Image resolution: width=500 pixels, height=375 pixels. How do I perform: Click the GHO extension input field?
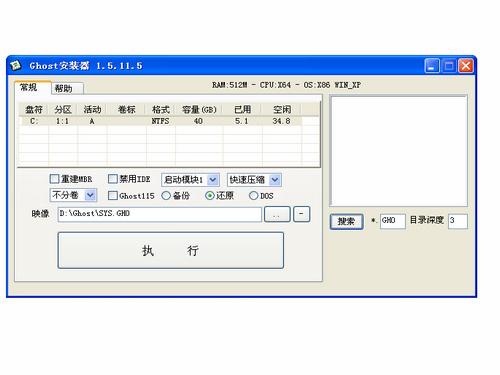click(x=393, y=221)
